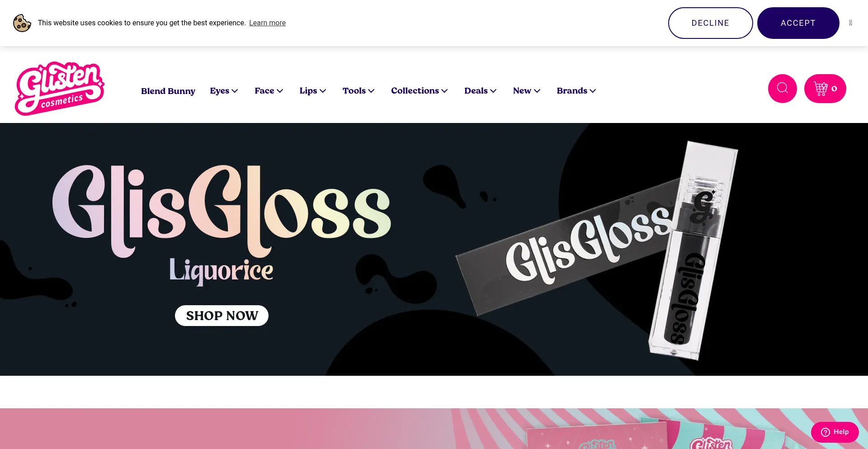The height and width of the screenshot is (449, 868).
Task: Follow the Learn more cookie link
Action: 267,23
